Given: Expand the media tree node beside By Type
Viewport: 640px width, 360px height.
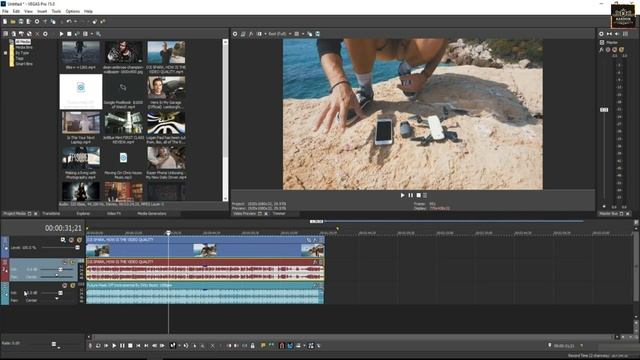Looking at the screenshot, I should [x=6, y=53].
